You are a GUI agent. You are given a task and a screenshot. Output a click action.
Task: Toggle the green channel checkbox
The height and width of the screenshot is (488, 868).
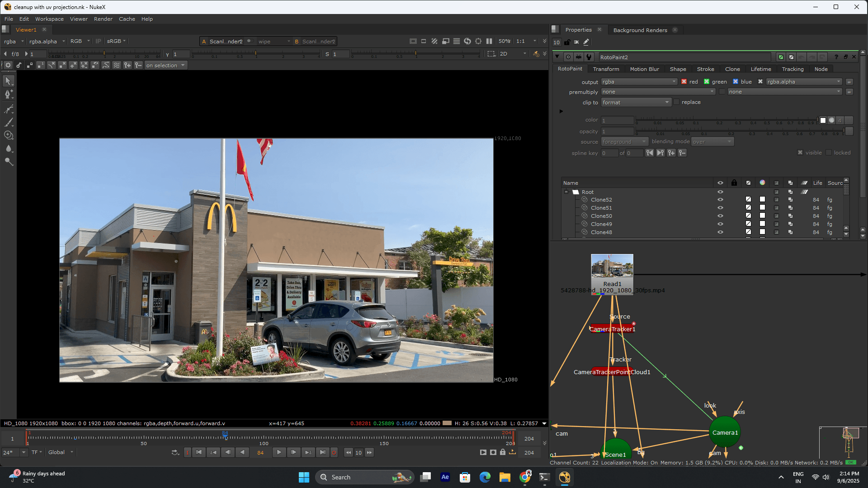(707, 82)
